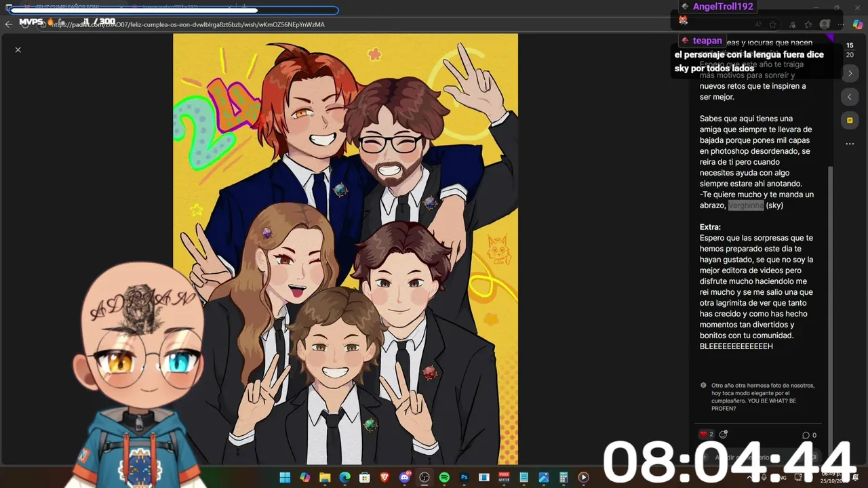Add this page to favorites star
Viewport: 868px width, 488px height.
click(773, 24)
